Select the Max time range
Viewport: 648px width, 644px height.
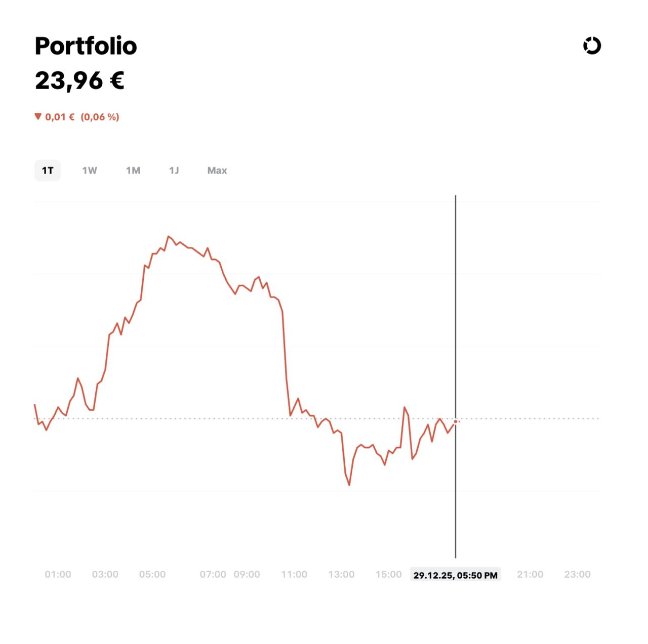(x=217, y=170)
